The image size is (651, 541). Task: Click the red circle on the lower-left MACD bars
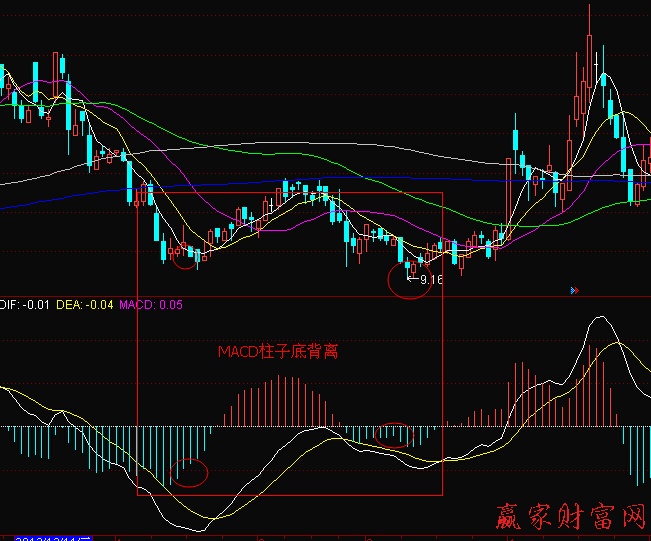tap(188, 472)
